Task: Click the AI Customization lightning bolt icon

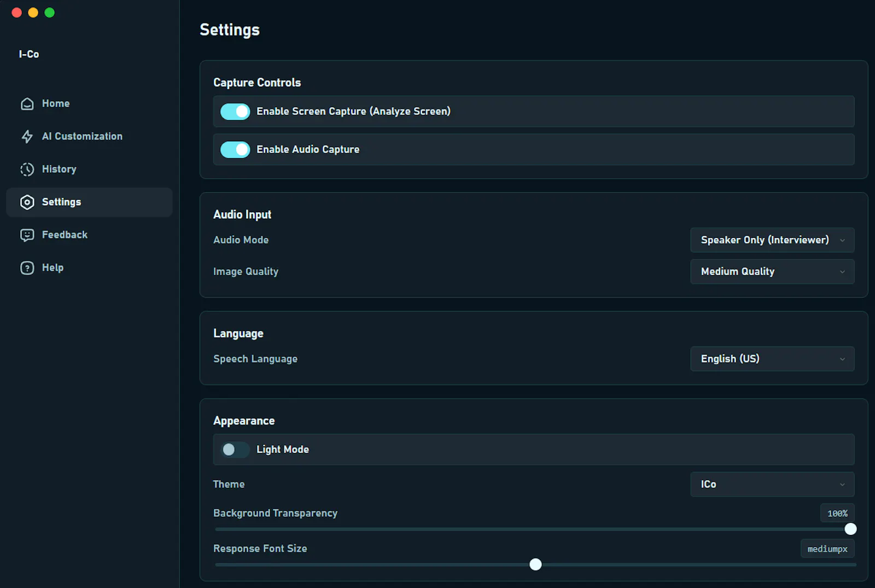Action: 27,137
